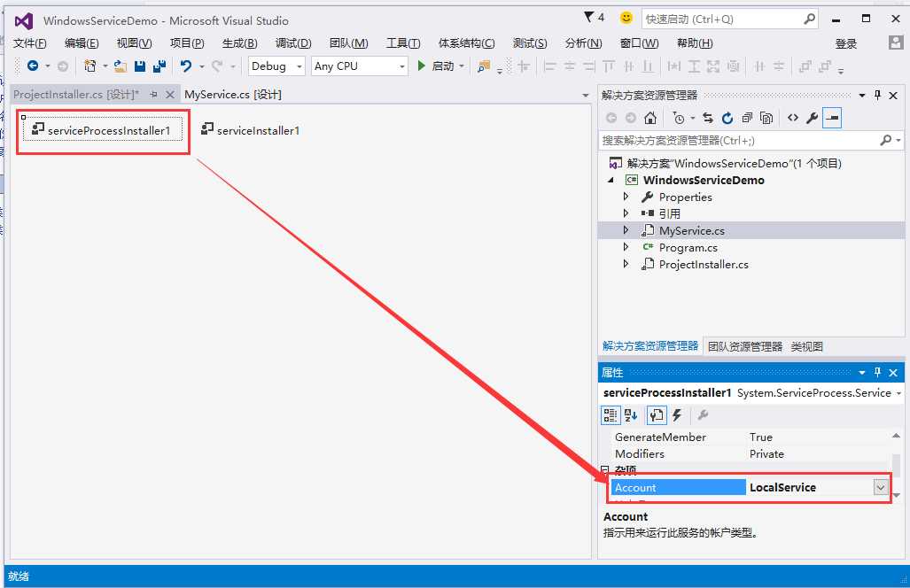This screenshot has height=588, width=910.
Task: Collapse the WindowsServiceDemo project node
Action: 611,181
